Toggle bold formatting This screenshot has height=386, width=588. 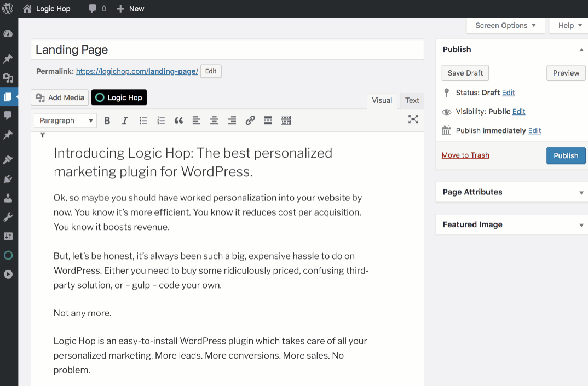[x=107, y=120]
